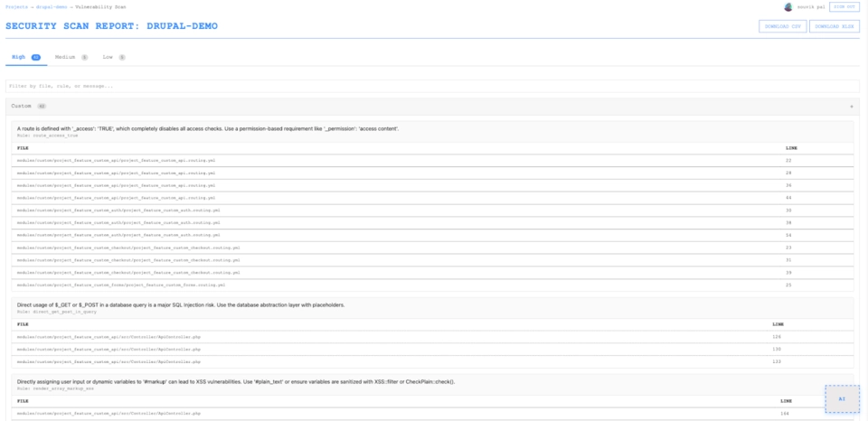Click the SQL injection $_GET or $_POST message
This screenshot has width=868, height=421.
[x=181, y=304]
